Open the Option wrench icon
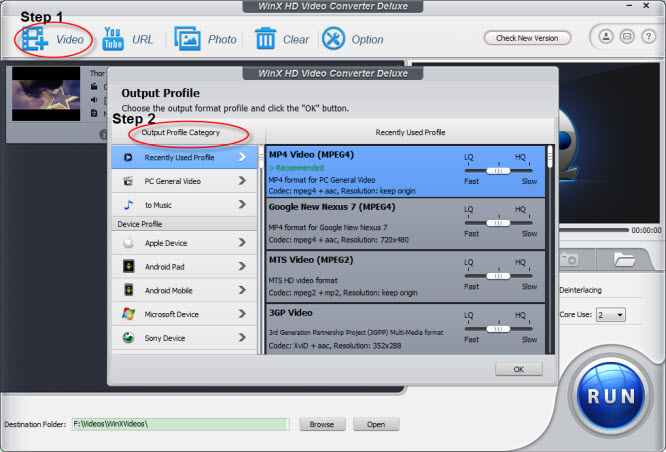Viewport: 666px width, 452px height. [333, 39]
